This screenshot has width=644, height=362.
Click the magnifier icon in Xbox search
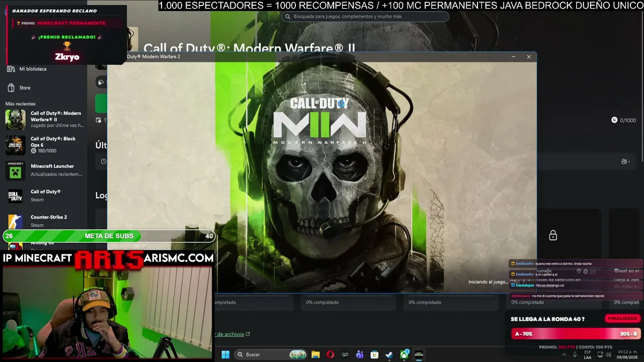tap(288, 17)
